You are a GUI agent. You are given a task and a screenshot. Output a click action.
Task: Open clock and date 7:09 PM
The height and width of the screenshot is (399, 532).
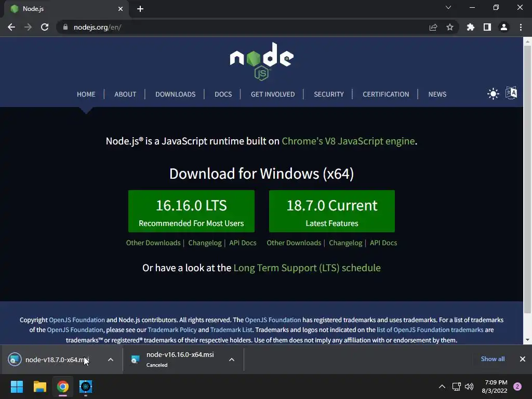(x=495, y=387)
